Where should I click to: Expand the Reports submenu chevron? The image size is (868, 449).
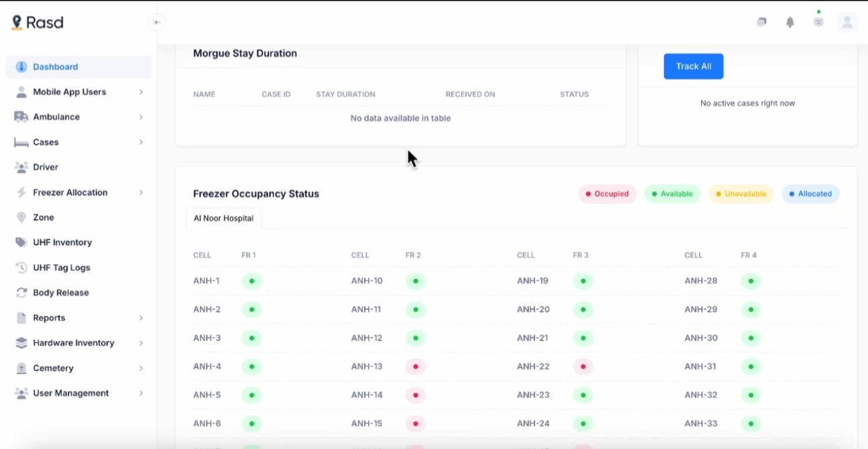(141, 318)
